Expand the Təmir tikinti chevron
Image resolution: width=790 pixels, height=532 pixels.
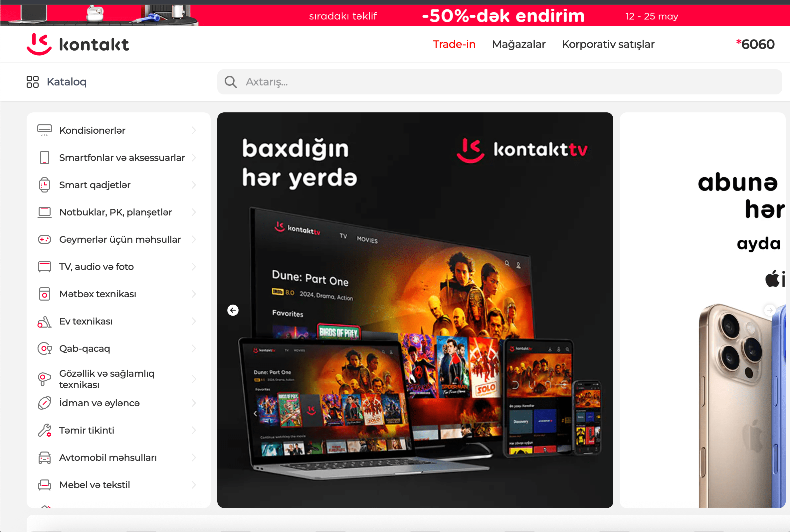[194, 430]
